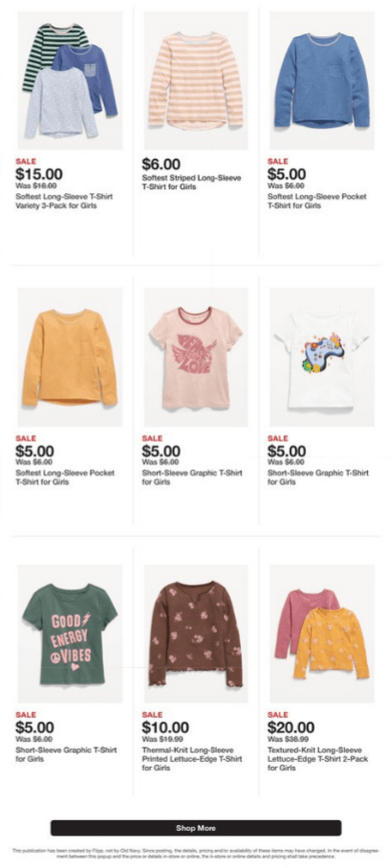Image resolution: width=390 pixels, height=868 pixels.
Task: View the blue pocket long-sleeve shirt image
Action: point(321,80)
